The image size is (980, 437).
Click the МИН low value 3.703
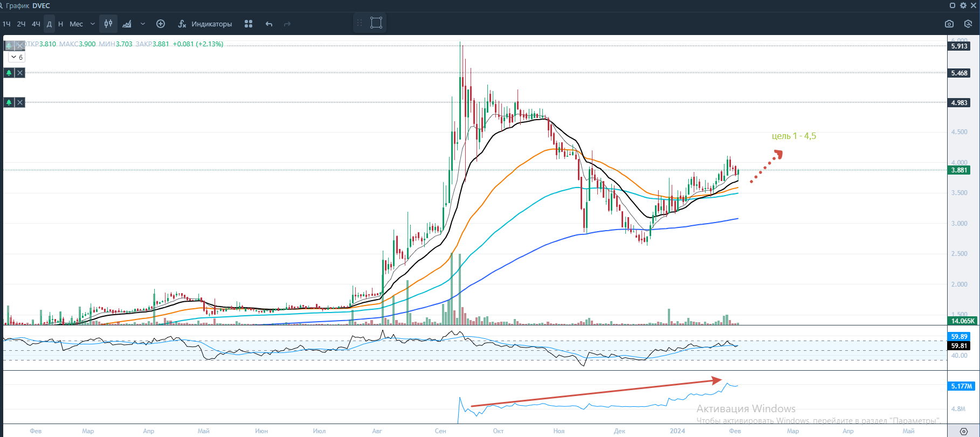(x=124, y=44)
